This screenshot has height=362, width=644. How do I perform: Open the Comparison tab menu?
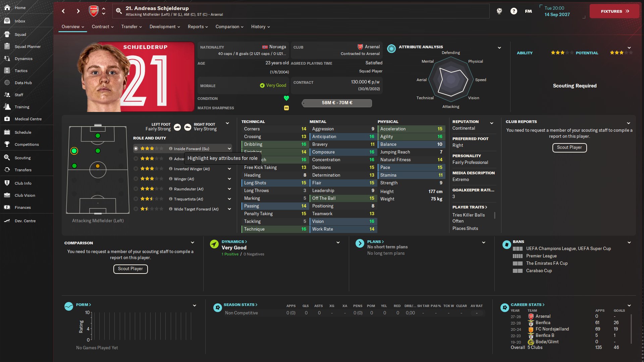click(229, 26)
